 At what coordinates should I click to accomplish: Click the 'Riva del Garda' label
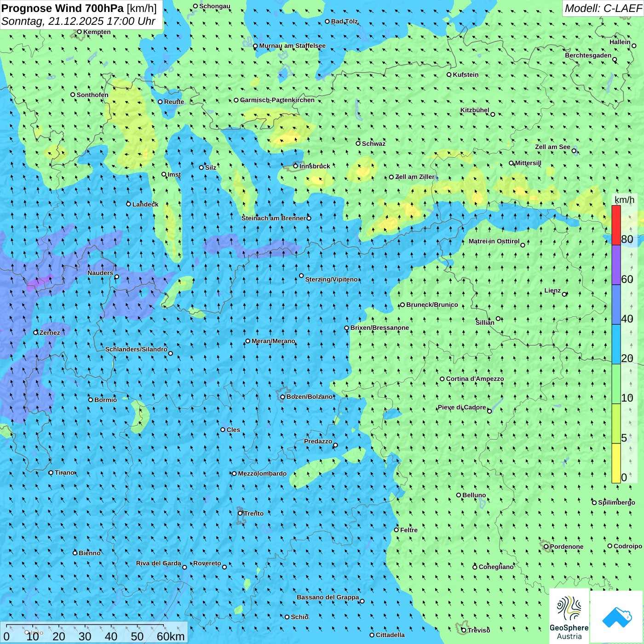point(159,563)
